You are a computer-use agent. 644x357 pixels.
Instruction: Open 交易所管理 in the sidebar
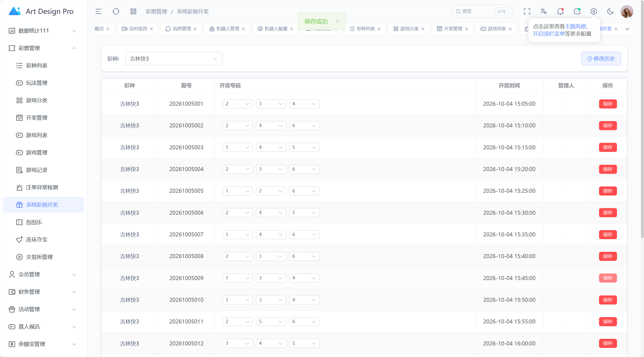[x=43, y=257]
